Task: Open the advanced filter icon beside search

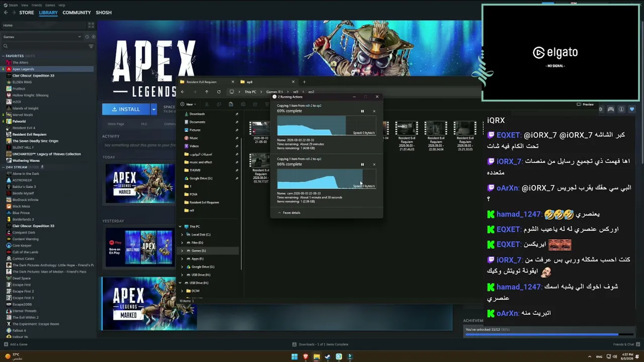Action: pyautogui.click(x=91, y=46)
